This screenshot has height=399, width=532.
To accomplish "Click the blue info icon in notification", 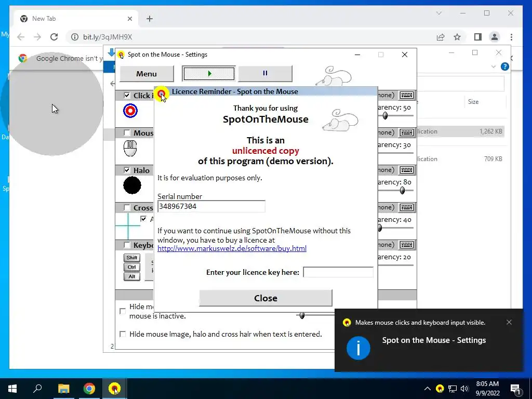I will point(358,348).
